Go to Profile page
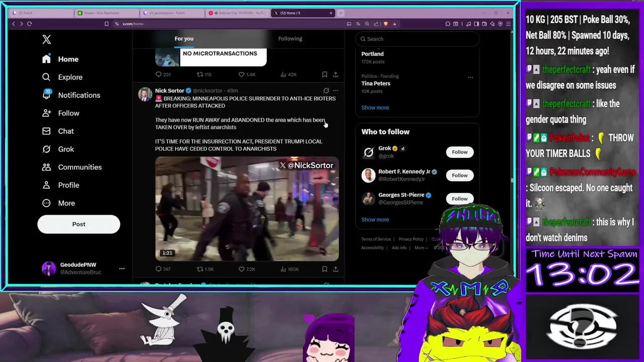The image size is (644, 362). pos(60,185)
